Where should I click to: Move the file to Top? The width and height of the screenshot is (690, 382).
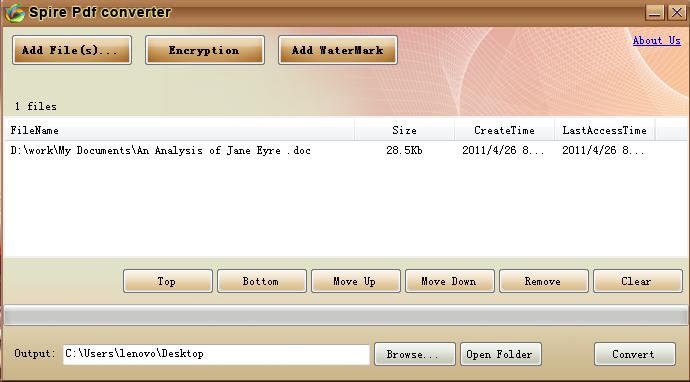[x=168, y=281]
